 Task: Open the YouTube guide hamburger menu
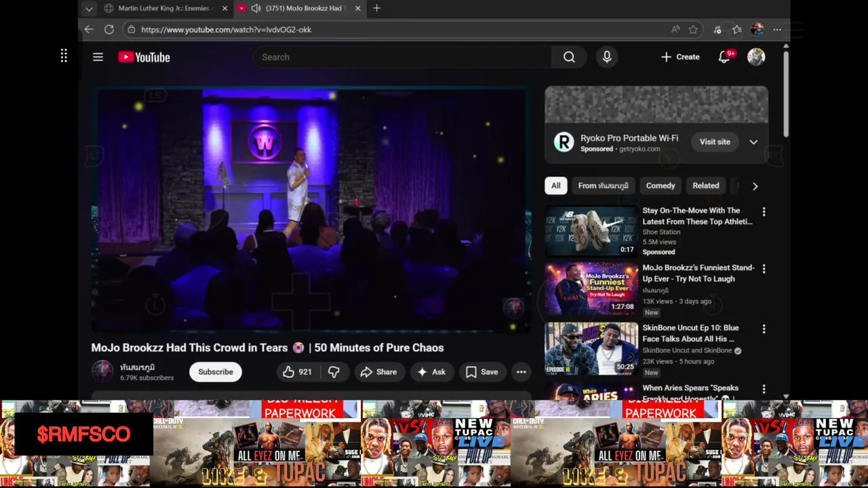[x=98, y=58]
